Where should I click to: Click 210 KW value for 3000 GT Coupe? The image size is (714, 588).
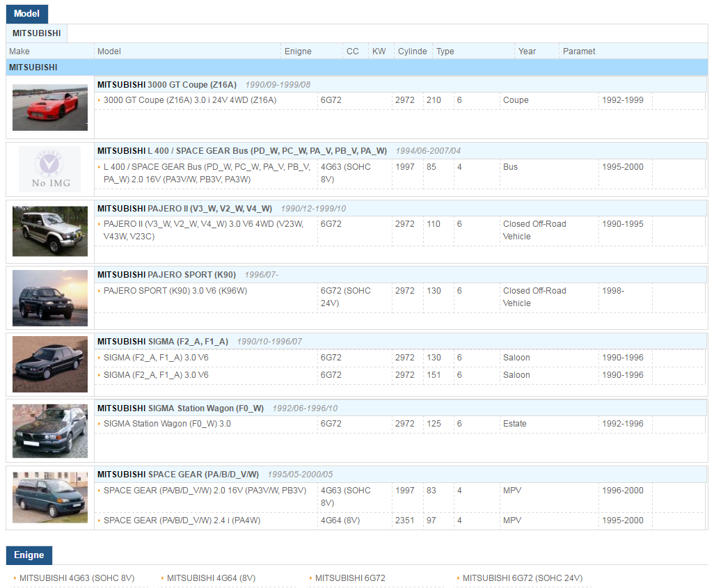point(434,100)
